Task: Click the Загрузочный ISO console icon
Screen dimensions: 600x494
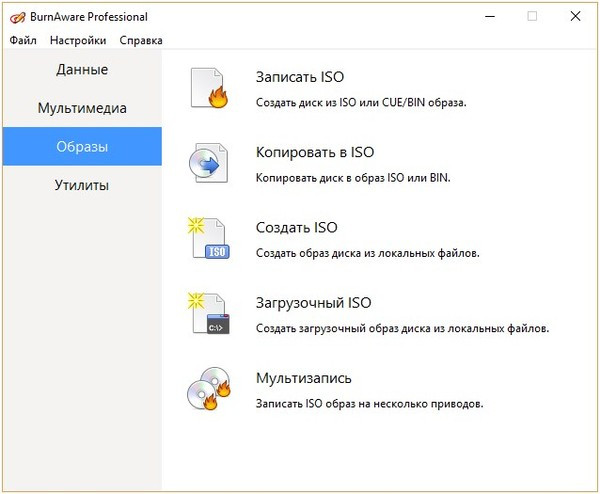Action: (x=210, y=314)
